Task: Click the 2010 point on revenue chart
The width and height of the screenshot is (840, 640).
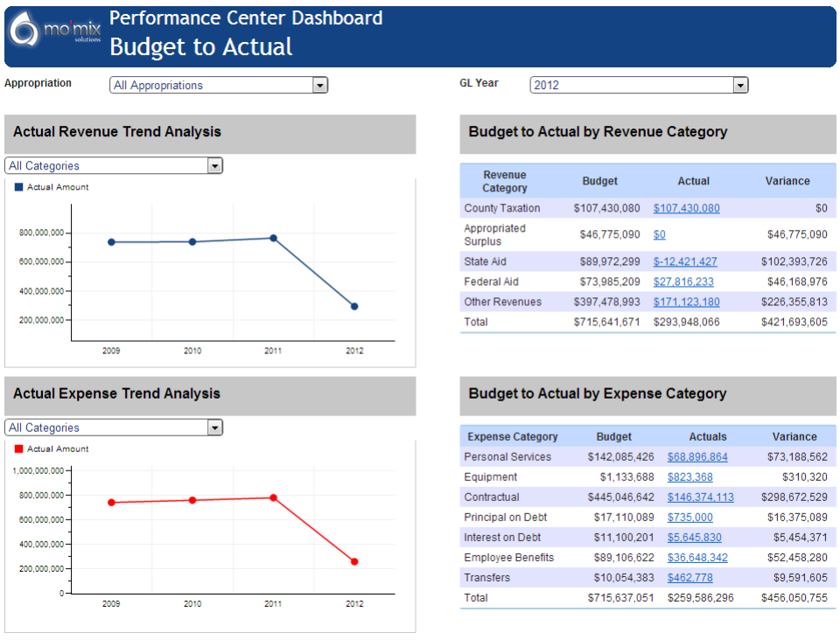Action: point(192,242)
